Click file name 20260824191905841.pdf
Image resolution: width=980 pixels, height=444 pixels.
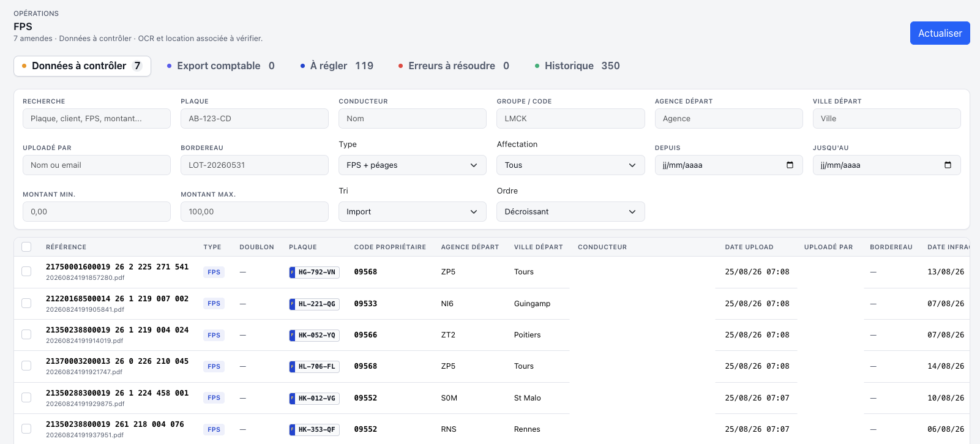tap(85, 310)
